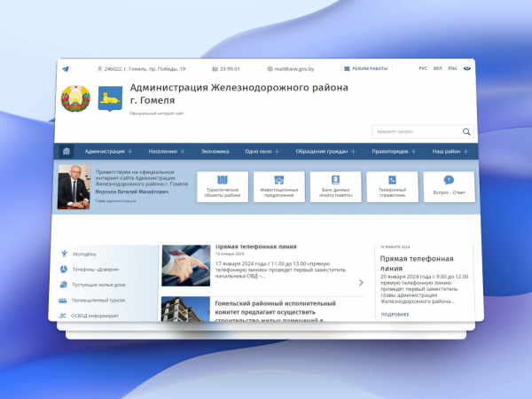
Task: Open the keyboard hand news thumbnail
Action: [x=186, y=266]
